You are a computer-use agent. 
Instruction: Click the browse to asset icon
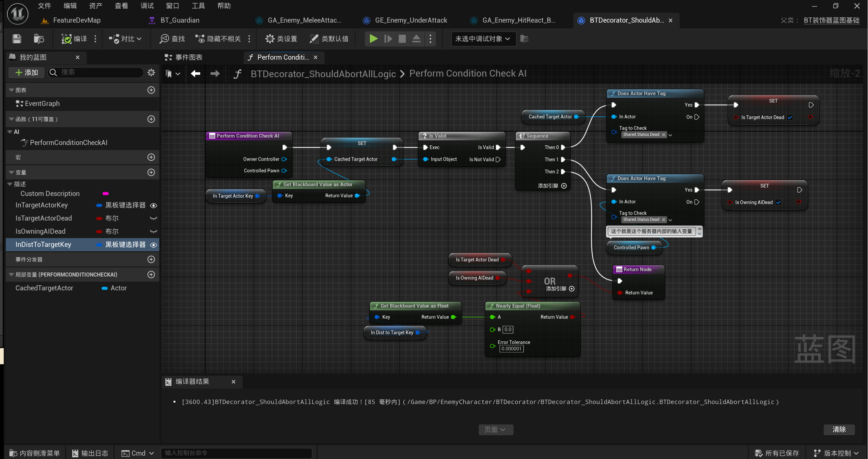[x=39, y=39]
